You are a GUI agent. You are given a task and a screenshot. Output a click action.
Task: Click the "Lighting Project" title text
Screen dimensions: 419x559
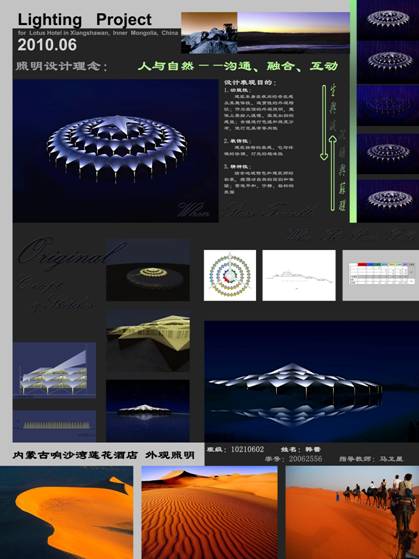tap(85, 20)
